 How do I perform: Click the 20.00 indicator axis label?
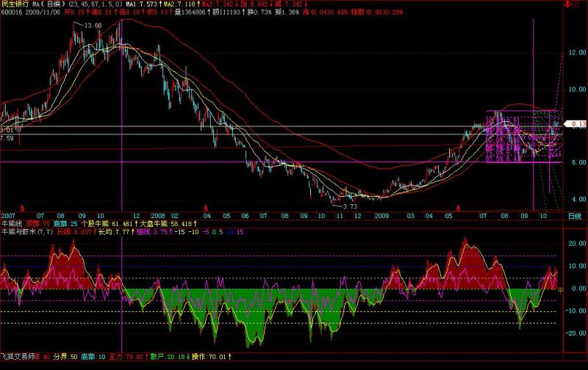tap(577, 244)
